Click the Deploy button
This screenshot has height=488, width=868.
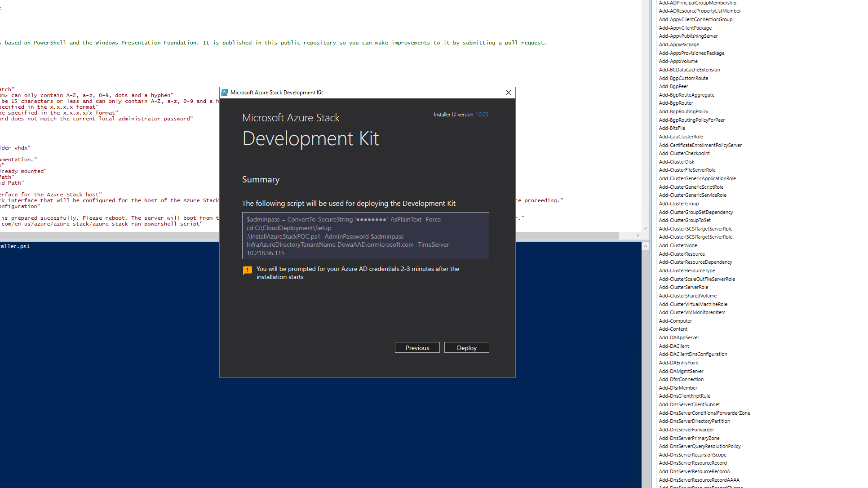coord(466,348)
